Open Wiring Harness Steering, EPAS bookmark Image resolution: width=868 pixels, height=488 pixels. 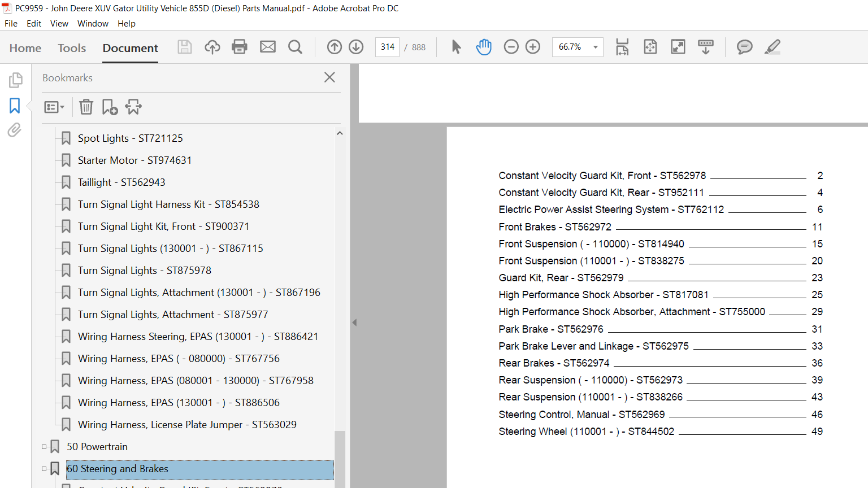tap(198, 337)
